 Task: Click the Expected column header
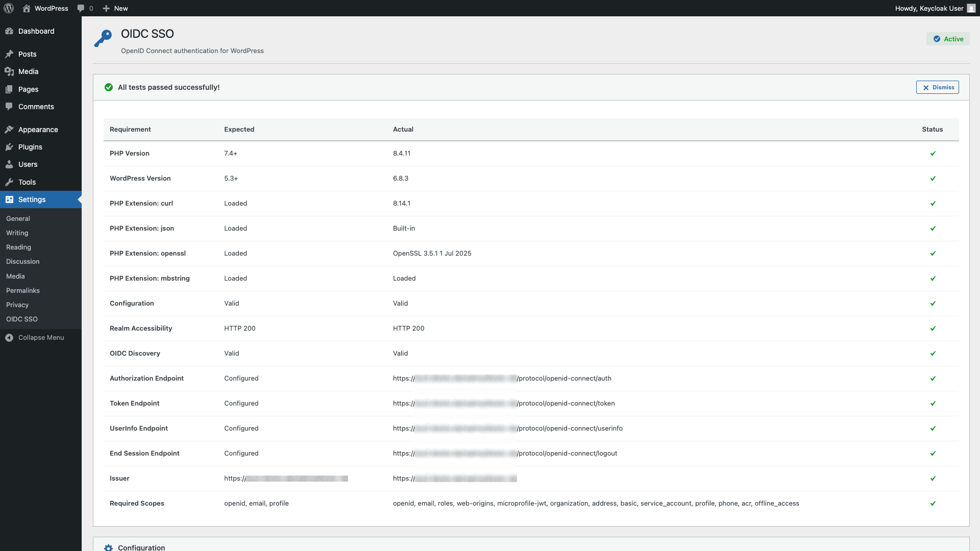[239, 130]
